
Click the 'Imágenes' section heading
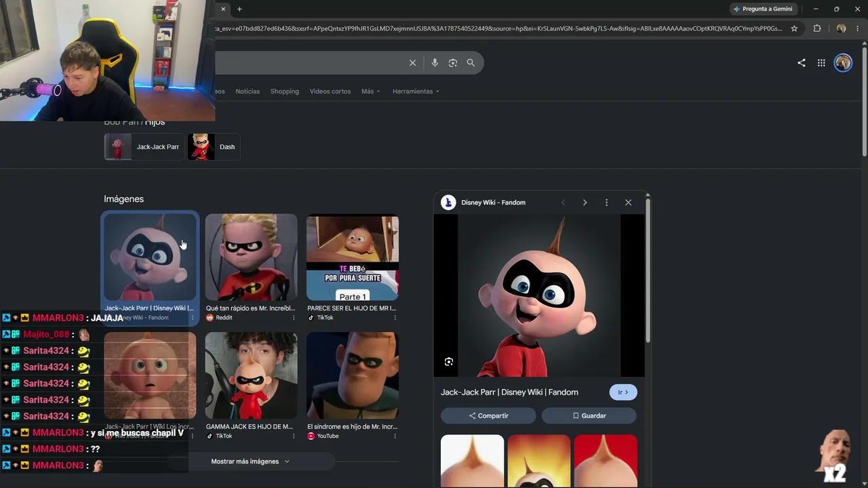[123, 199]
